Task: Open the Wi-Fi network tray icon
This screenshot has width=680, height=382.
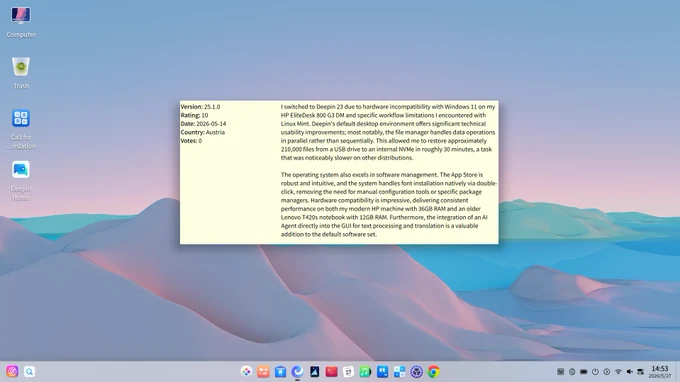Action: coord(618,372)
